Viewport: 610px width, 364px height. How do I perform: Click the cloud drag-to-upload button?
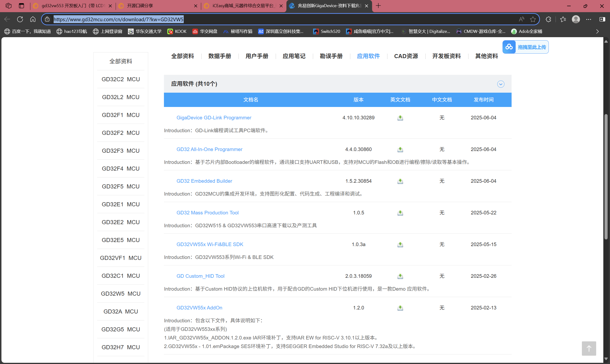point(525,47)
